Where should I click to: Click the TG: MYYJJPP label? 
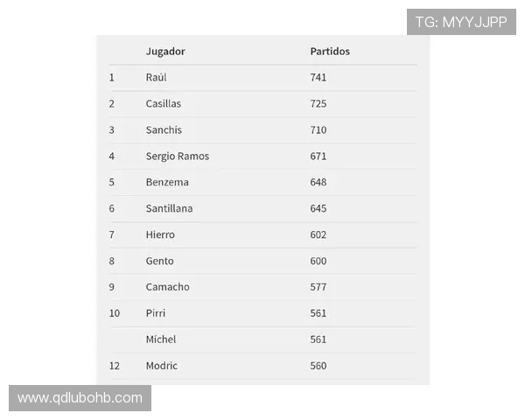[x=461, y=22]
